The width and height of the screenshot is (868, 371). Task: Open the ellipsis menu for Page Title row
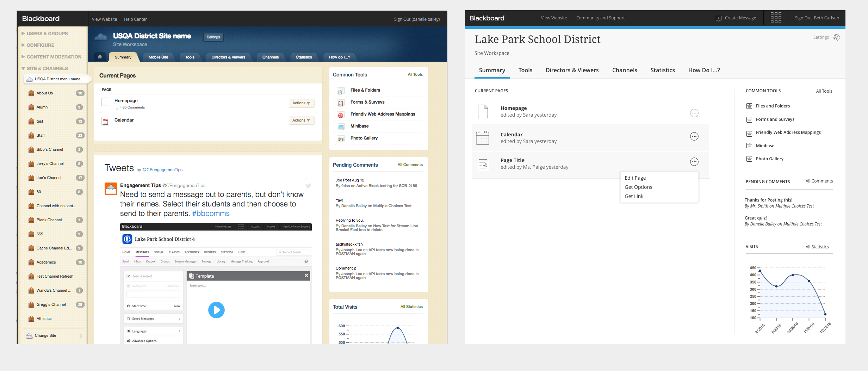(x=694, y=162)
